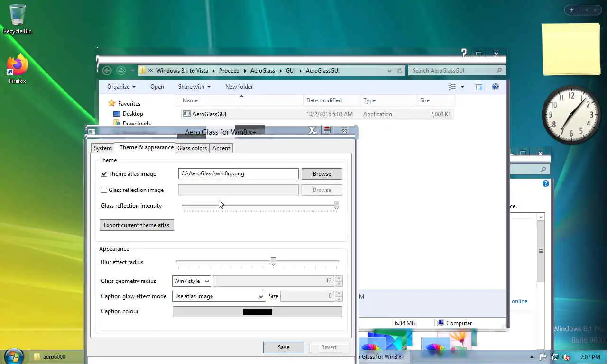Open the Organize dropdown menu
This screenshot has height=364, width=607.
(121, 87)
